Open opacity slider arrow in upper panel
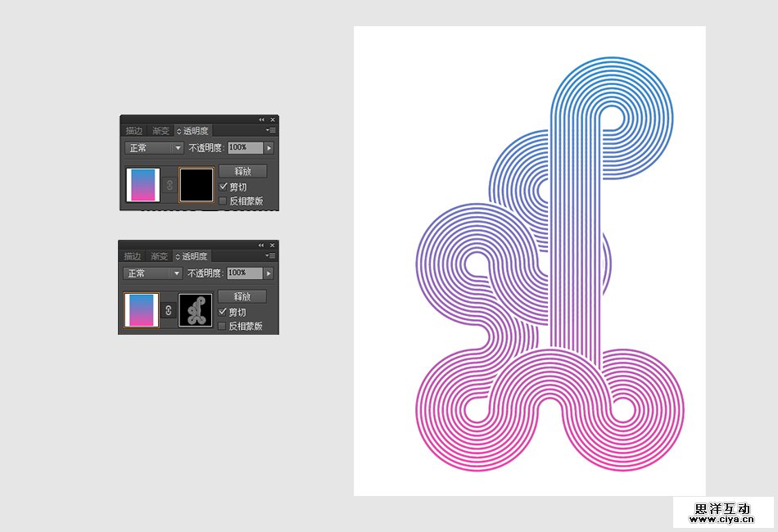Viewport: 778px width, 532px height. pos(269,148)
